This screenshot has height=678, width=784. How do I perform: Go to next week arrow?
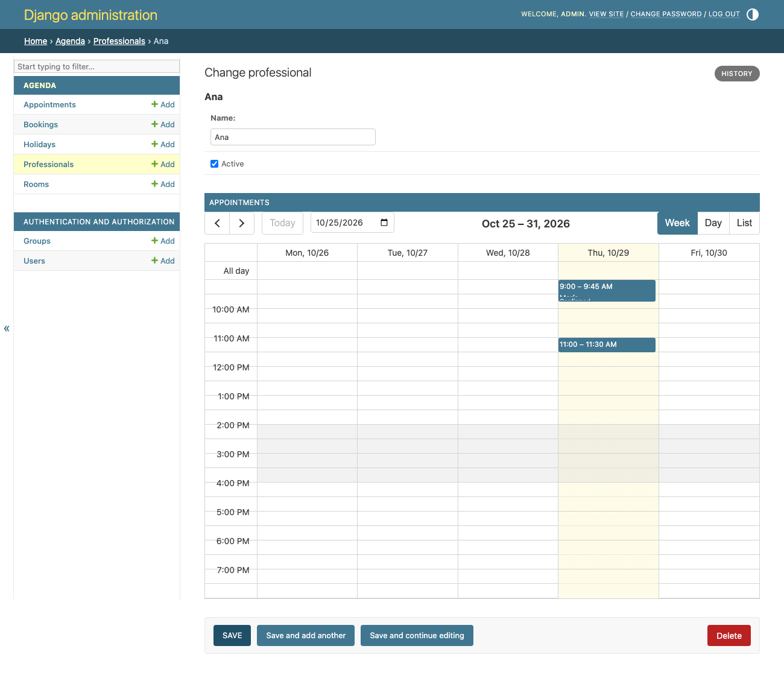point(242,223)
